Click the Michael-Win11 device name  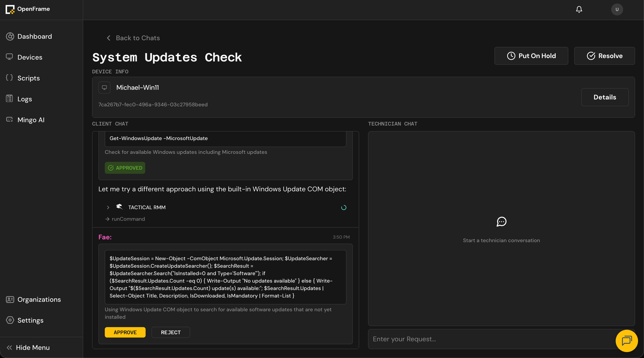click(x=138, y=88)
